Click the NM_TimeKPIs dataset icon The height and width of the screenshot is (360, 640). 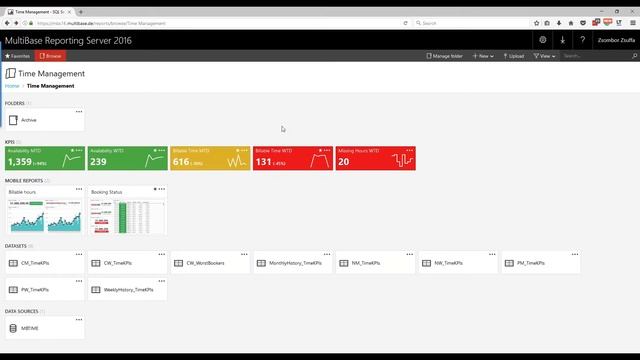344,263
